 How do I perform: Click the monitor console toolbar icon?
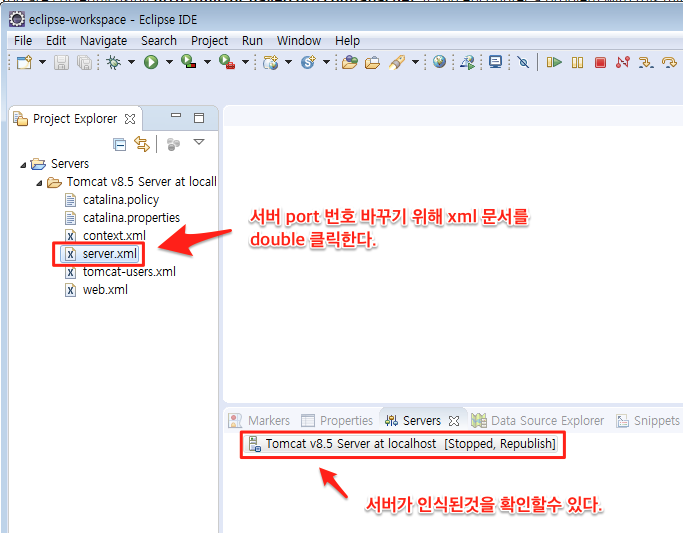(496, 62)
